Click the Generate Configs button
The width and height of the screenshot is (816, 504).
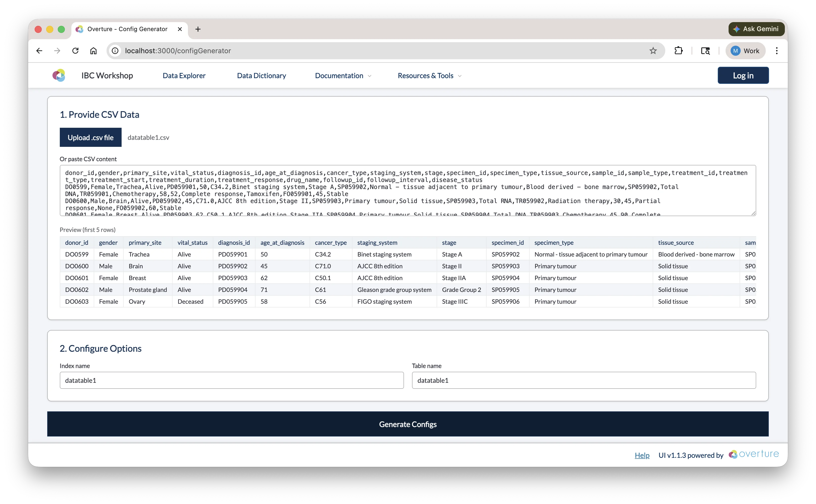408,424
